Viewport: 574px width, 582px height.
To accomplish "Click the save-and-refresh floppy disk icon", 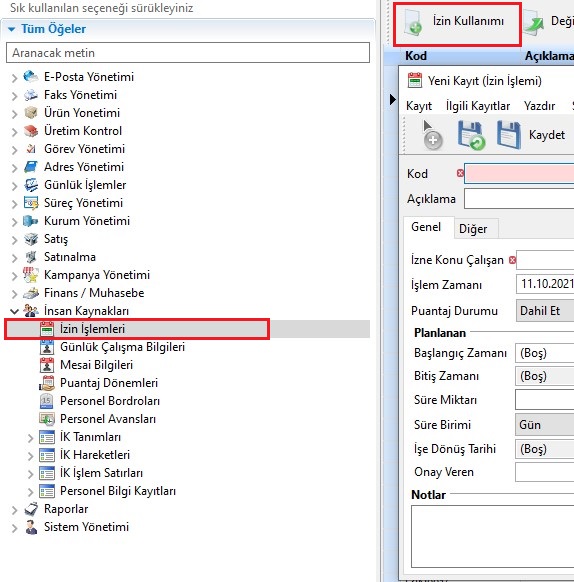I will tap(471, 135).
